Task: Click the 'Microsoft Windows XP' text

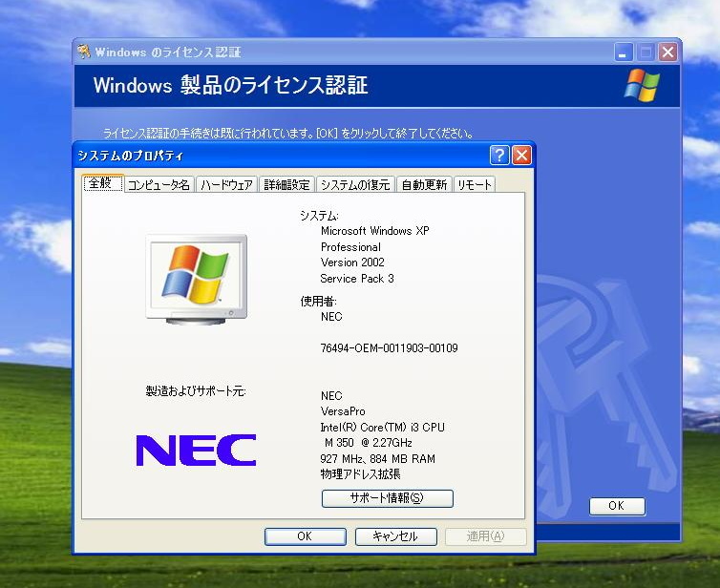Action: click(374, 231)
